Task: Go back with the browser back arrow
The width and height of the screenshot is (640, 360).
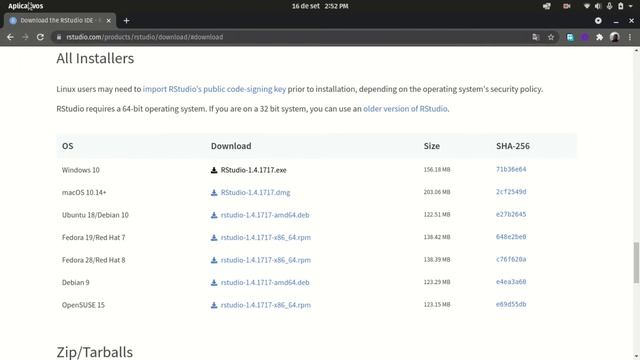Action: (x=10, y=37)
